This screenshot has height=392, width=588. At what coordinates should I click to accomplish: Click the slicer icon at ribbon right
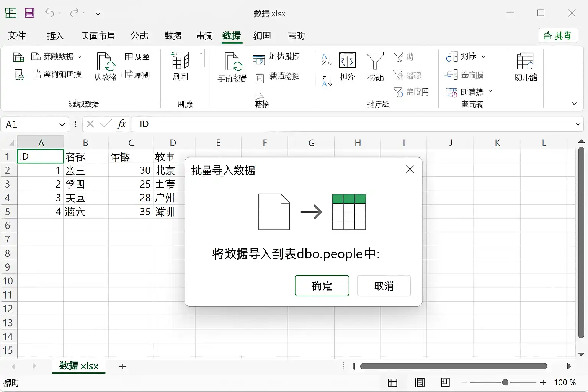[525, 61]
